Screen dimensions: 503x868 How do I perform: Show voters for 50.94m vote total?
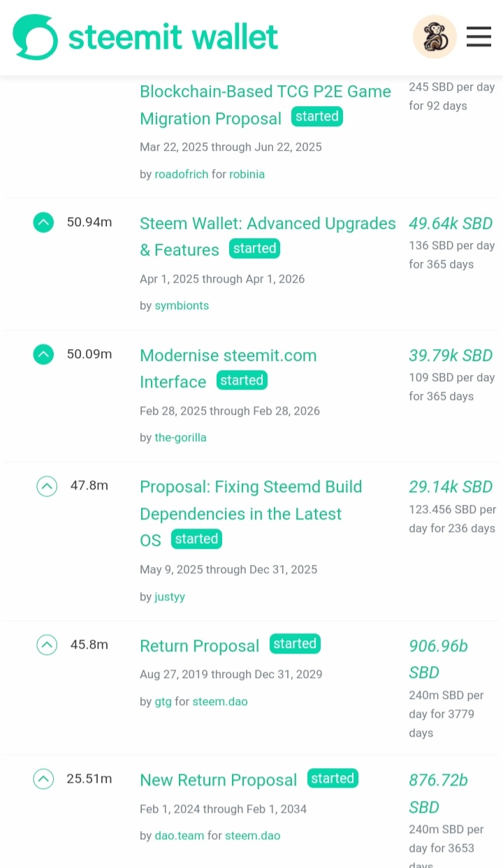click(89, 223)
